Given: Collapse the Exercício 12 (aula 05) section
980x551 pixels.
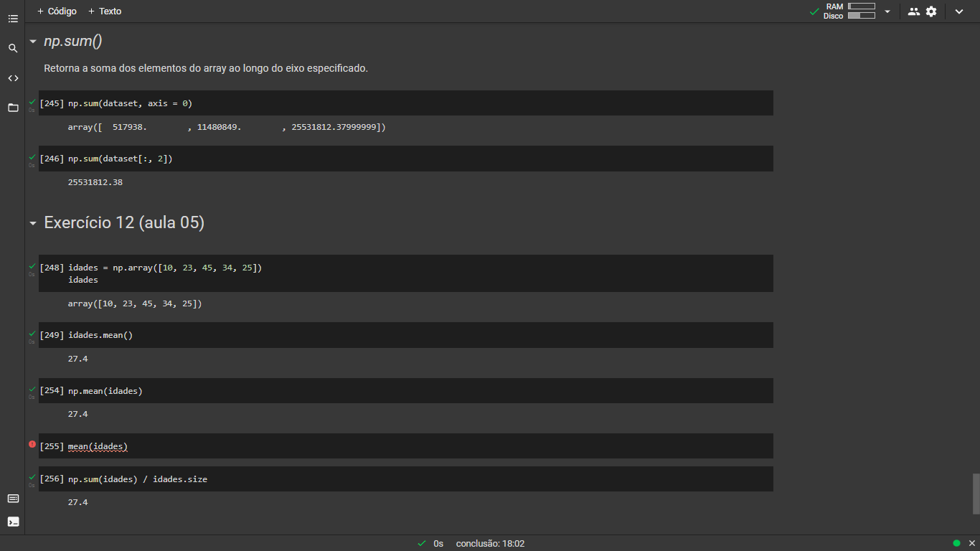Looking at the screenshot, I should [33, 223].
